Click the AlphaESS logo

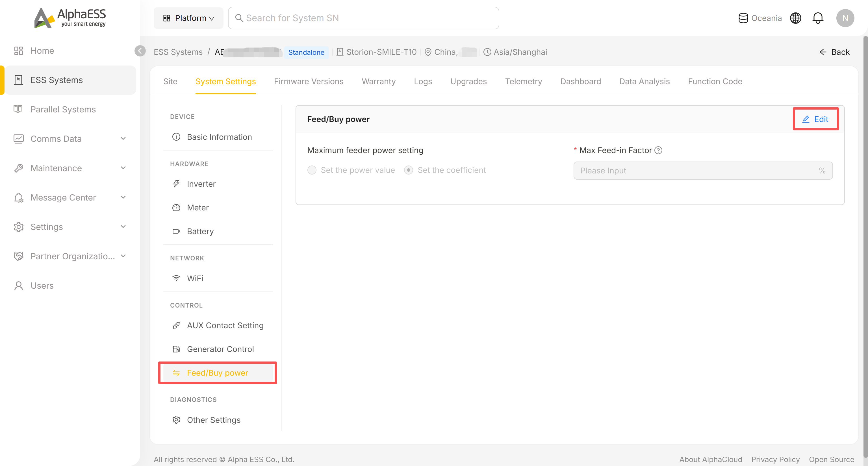pos(70,18)
